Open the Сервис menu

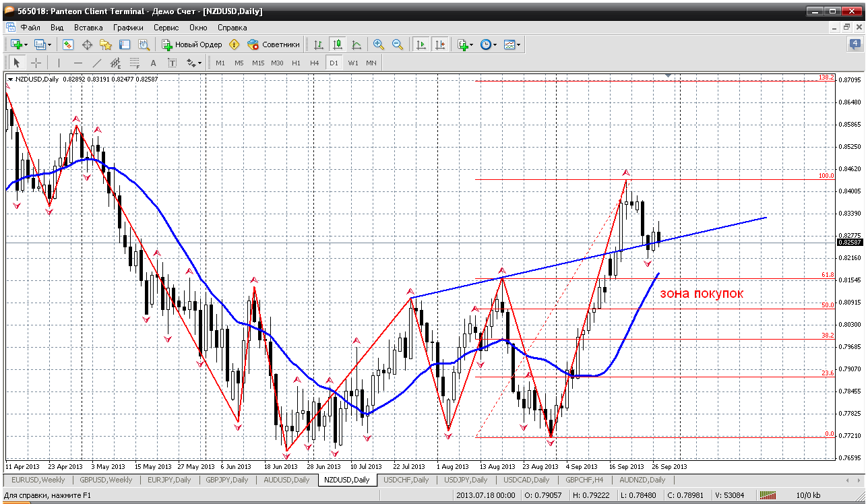[x=166, y=28]
